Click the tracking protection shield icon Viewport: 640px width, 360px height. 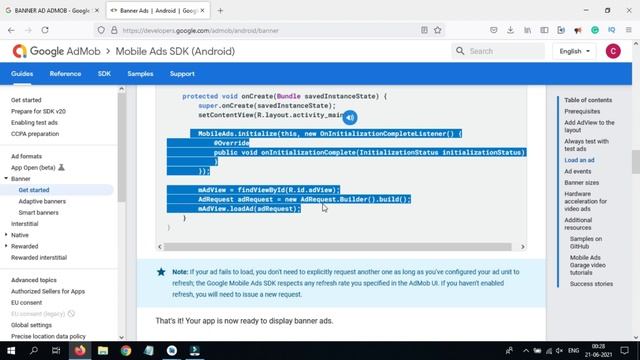[x=101, y=30]
